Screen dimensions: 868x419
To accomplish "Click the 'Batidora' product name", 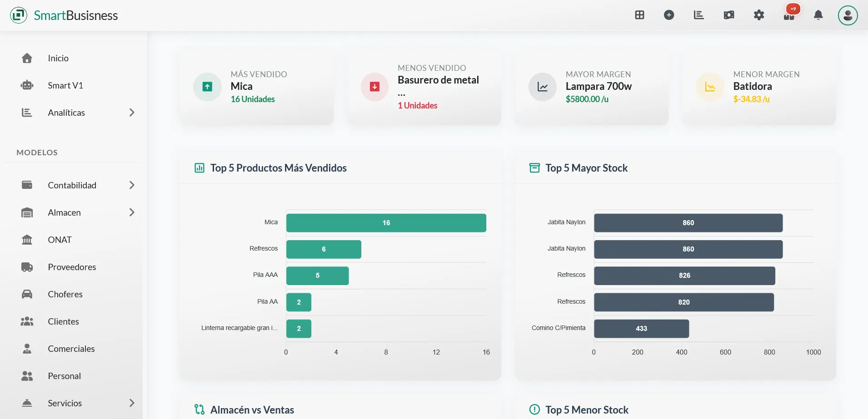I will [x=753, y=86].
